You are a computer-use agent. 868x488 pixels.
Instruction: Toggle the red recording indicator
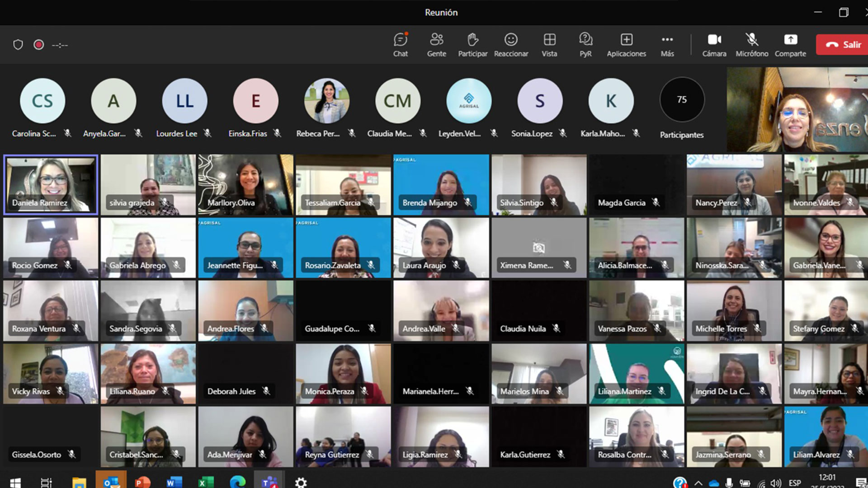coord(39,45)
